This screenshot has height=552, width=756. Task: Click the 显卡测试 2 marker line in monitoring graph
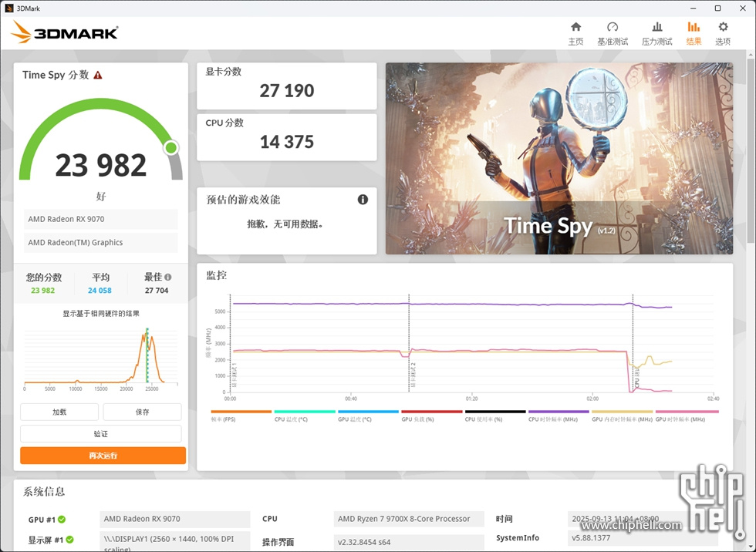[x=409, y=343]
